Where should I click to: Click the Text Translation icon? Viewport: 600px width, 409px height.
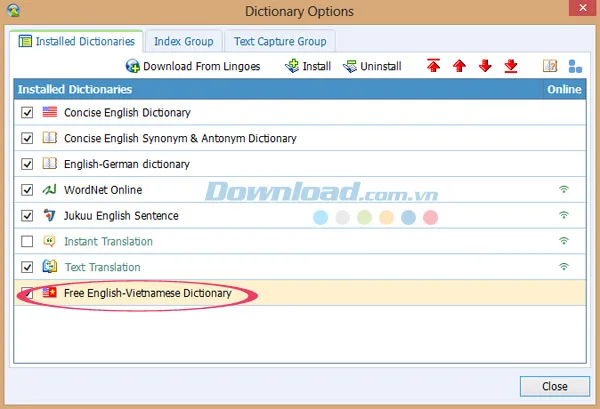(x=50, y=266)
